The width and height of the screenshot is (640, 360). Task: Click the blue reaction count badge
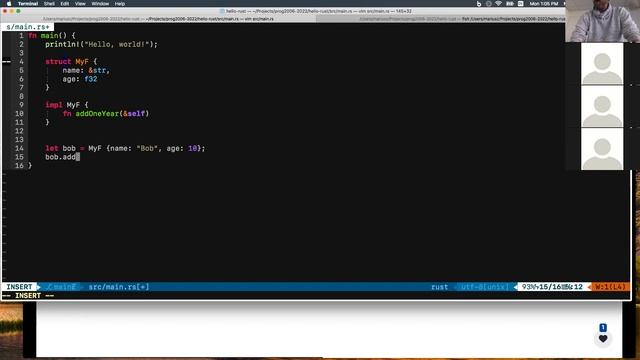pos(603,327)
